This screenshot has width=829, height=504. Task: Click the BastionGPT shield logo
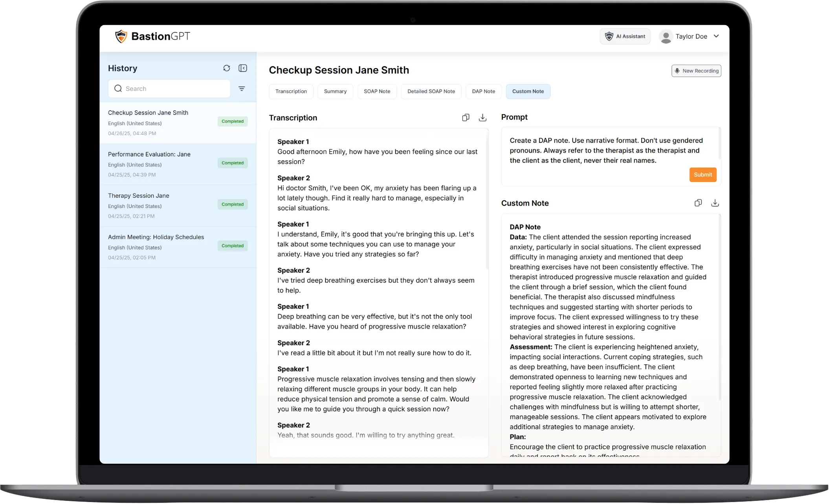pos(121,37)
